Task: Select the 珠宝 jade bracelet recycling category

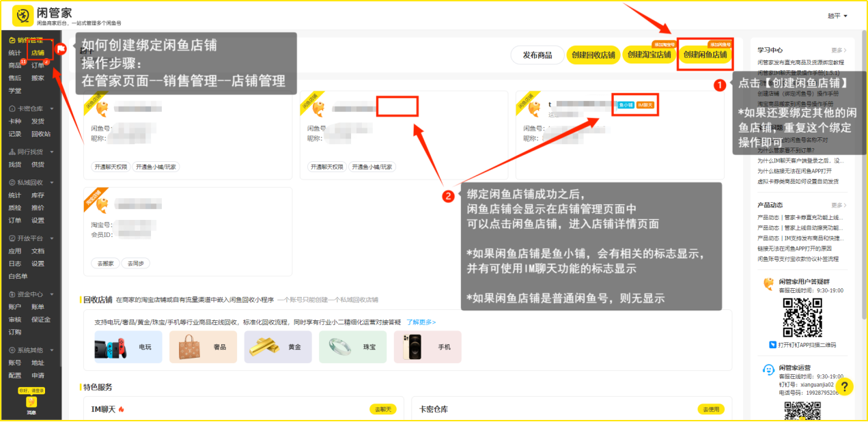Action: (352, 347)
